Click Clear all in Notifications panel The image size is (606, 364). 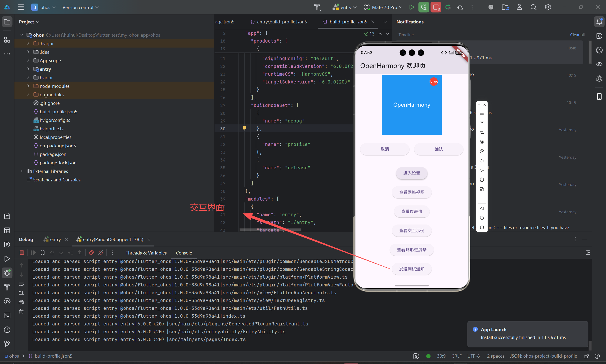tap(577, 35)
